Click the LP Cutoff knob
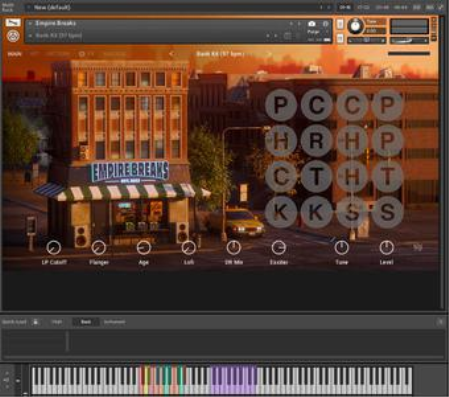 click(54, 247)
